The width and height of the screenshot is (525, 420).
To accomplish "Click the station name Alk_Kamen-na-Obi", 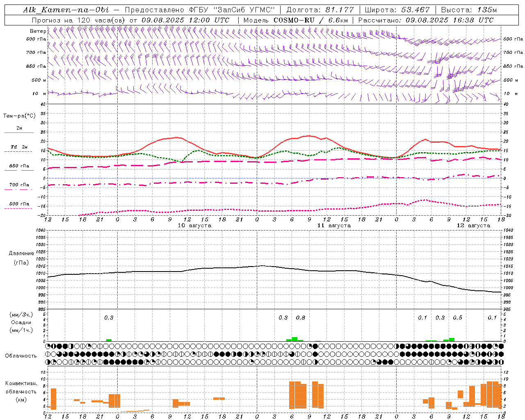I will pos(66,10).
